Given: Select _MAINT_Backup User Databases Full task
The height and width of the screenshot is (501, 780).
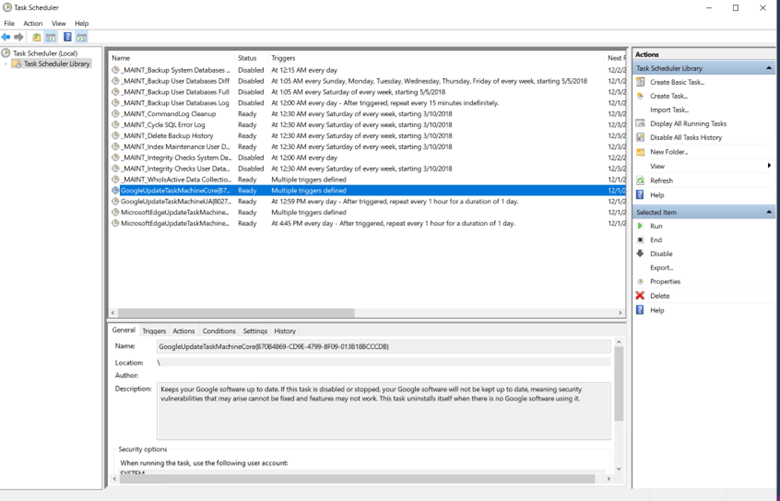Looking at the screenshot, I should click(x=368, y=92).
